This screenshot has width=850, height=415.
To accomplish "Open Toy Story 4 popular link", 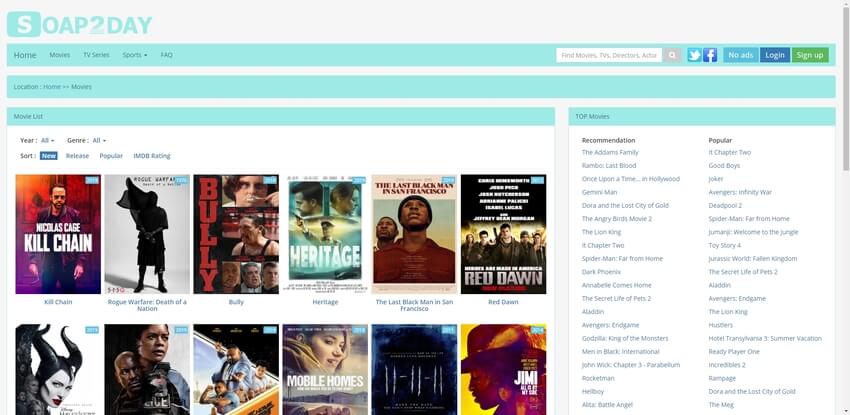I will 724,245.
